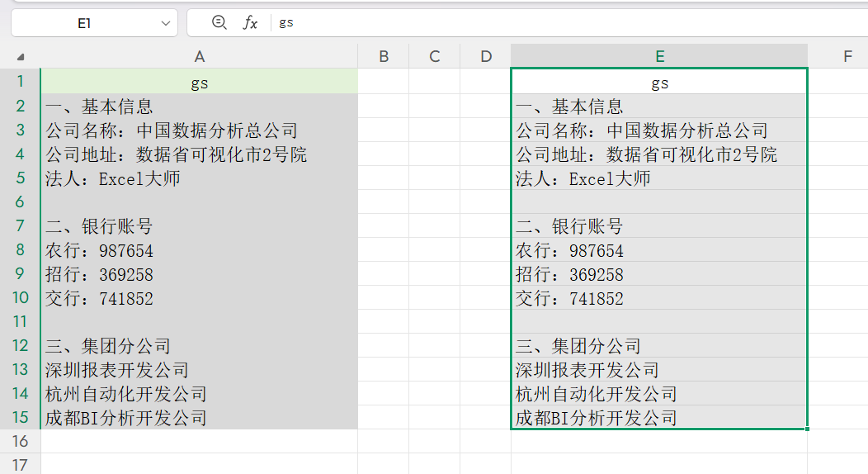Select row 5 header
This screenshot has width=868, height=474.
(20, 178)
